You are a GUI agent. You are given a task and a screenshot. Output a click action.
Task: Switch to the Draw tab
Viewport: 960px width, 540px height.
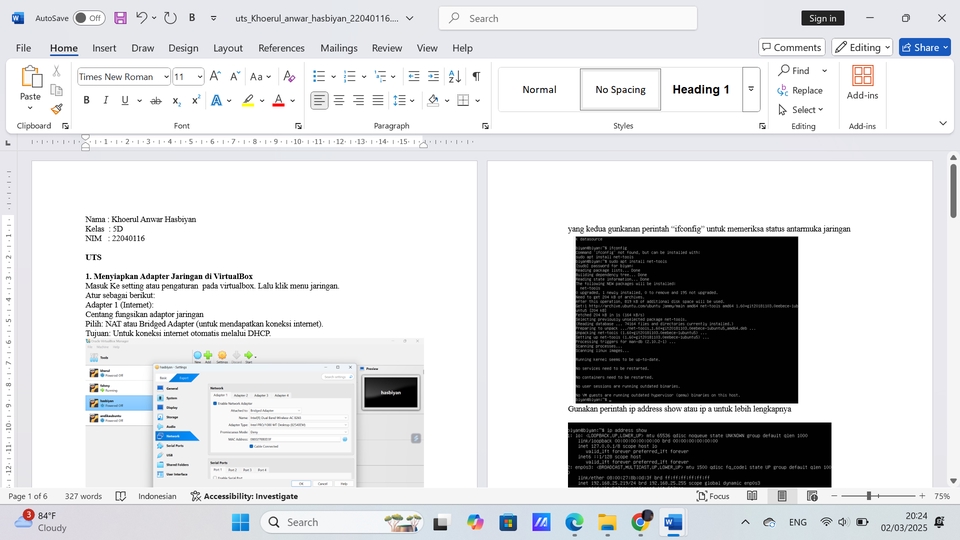(x=143, y=48)
